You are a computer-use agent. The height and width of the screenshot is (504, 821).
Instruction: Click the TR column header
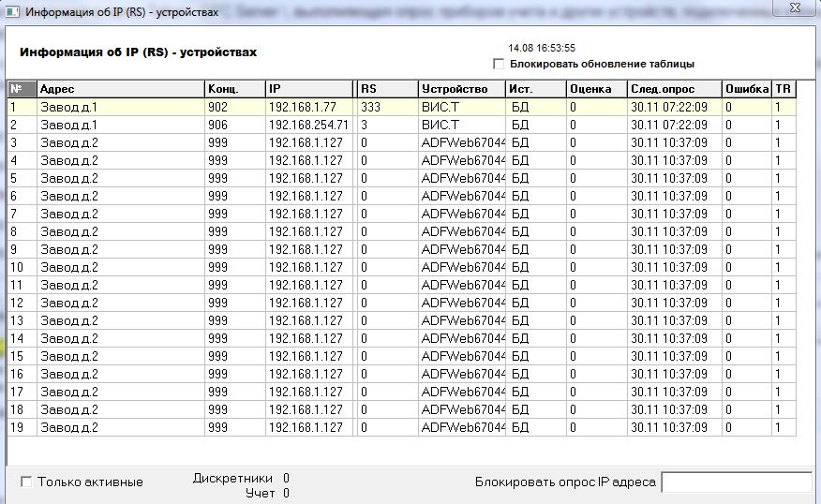coord(784,89)
